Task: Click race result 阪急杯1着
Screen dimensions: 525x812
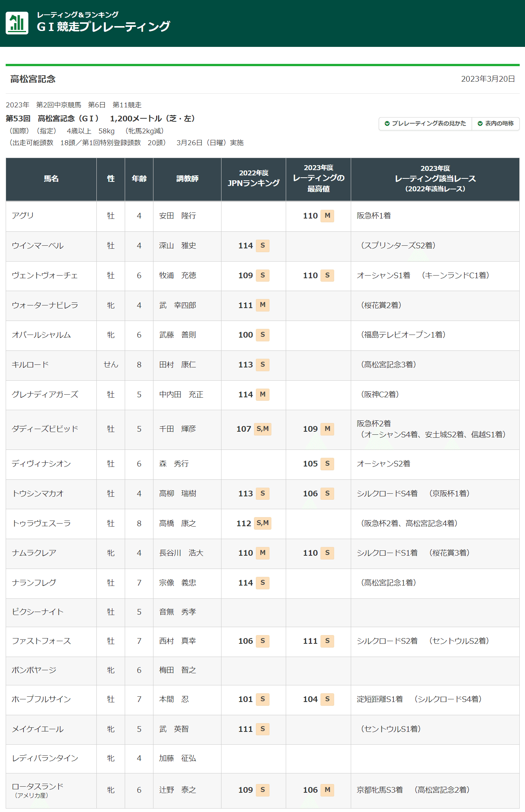Action: 374,215
